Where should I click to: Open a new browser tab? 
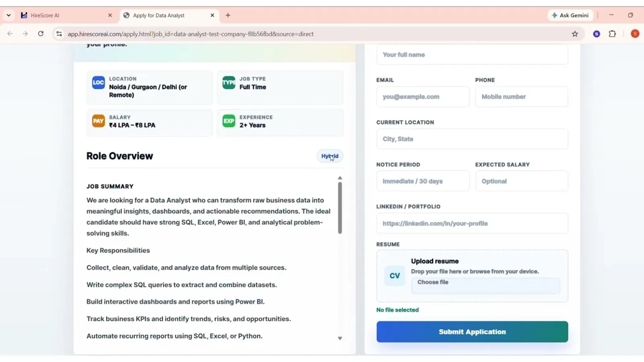coord(228,15)
